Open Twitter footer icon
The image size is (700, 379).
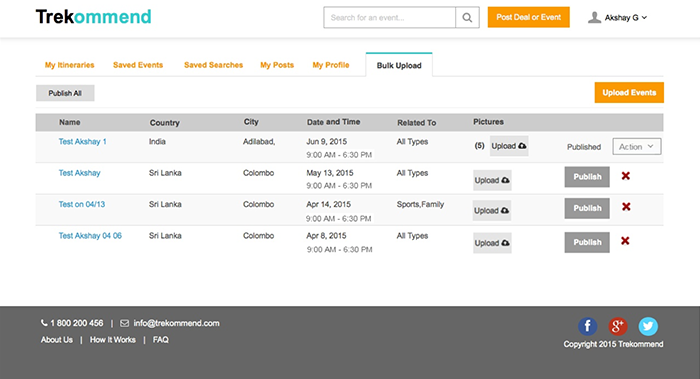pyautogui.click(x=648, y=326)
